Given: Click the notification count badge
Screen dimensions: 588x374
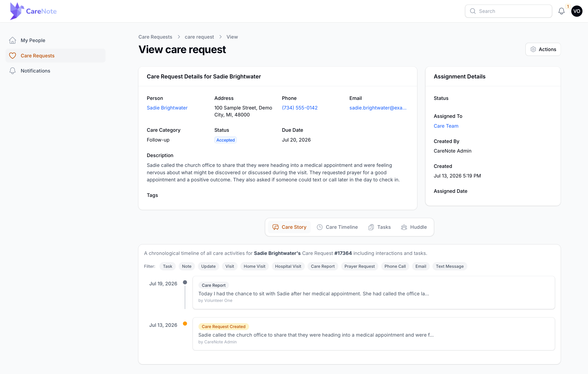Looking at the screenshot, I should pyautogui.click(x=568, y=6).
